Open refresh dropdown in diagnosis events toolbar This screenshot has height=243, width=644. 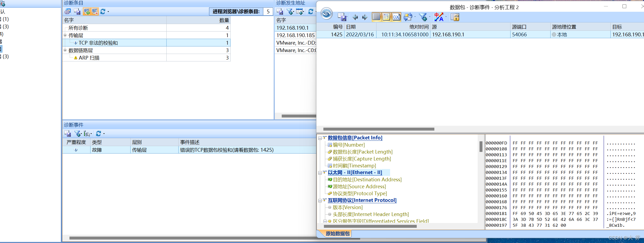point(104,134)
